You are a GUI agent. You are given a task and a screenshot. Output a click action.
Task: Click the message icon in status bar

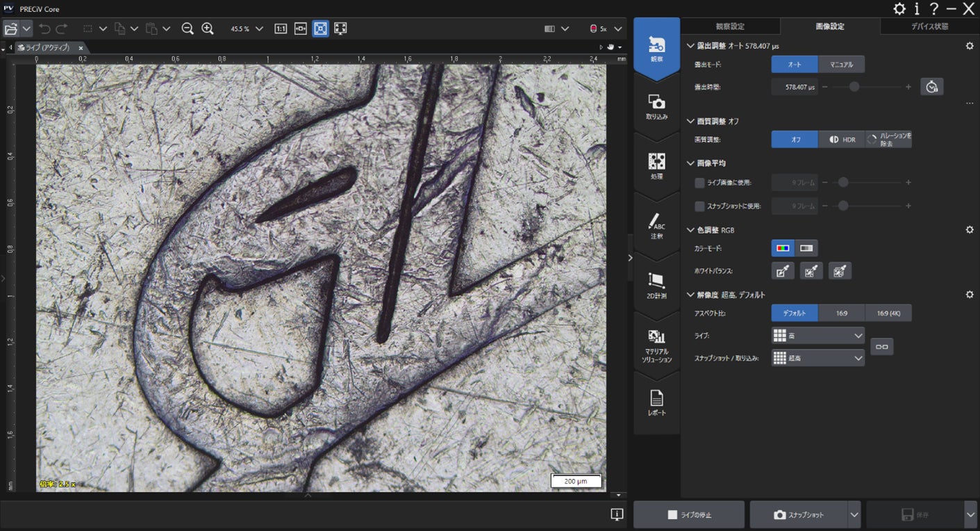pos(617,514)
